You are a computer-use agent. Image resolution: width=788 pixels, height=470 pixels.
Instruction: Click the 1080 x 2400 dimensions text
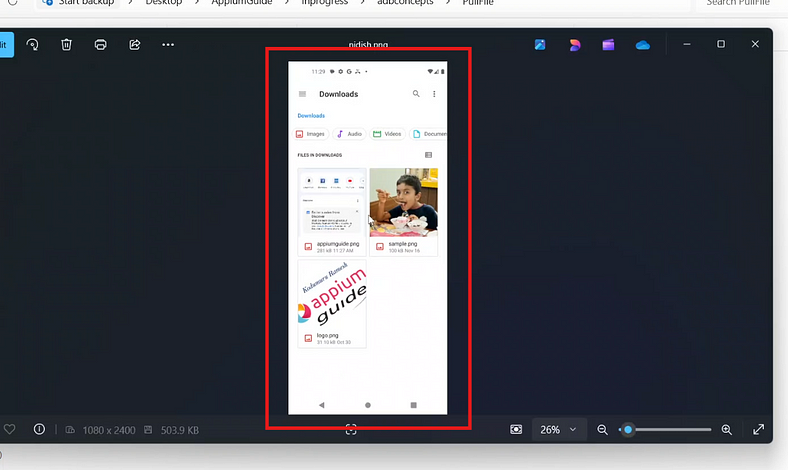pos(109,430)
